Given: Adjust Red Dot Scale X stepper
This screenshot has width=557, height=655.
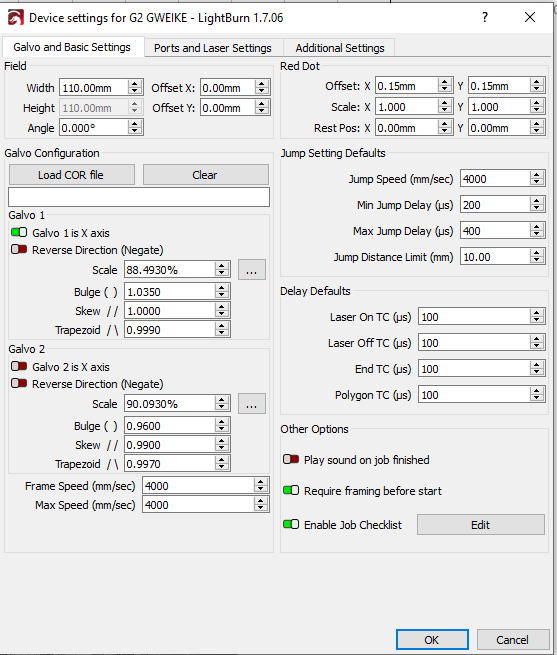Looking at the screenshot, I should tap(445, 107).
